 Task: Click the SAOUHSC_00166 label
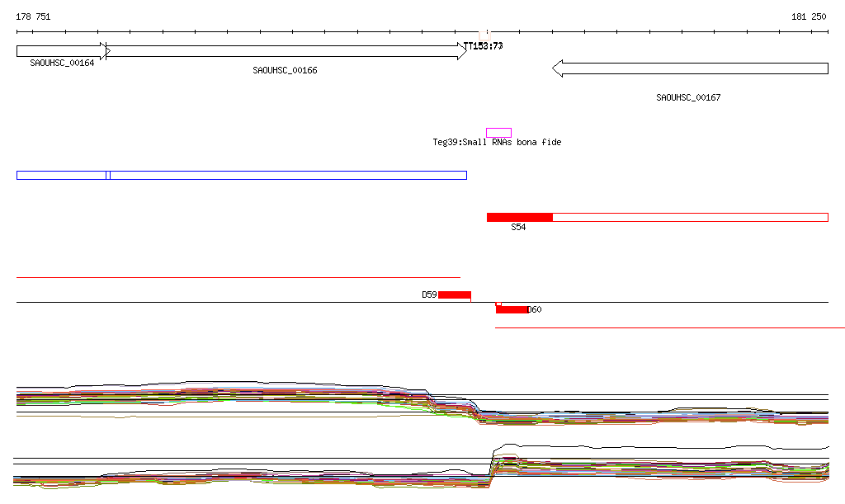pos(285,71)
